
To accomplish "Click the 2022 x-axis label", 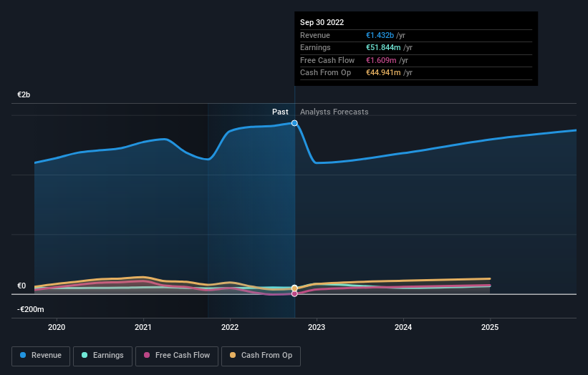I will (x=230, y=328).
